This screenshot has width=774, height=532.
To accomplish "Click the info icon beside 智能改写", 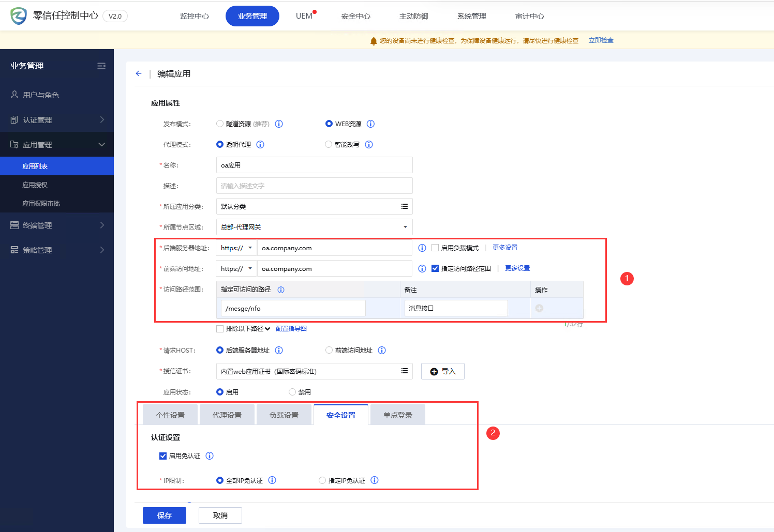I will (x=369, y=144).
